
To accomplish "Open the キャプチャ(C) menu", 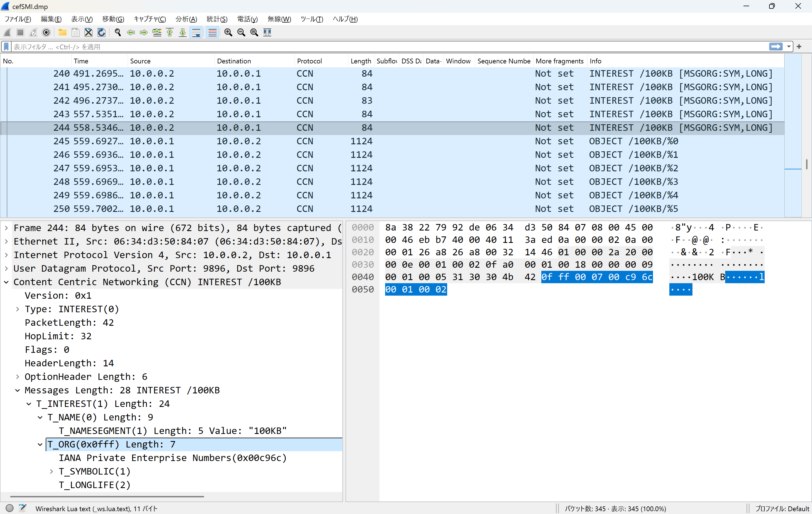I will pos(150,19).
